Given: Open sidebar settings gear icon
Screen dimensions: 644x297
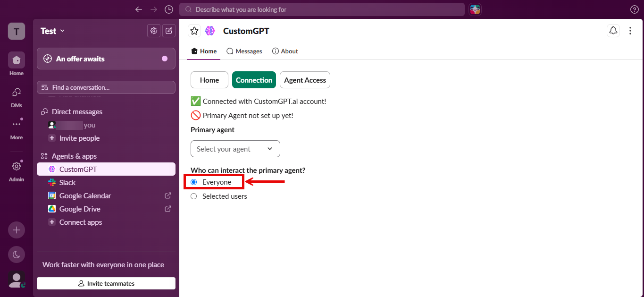Looking at the screenshot, I should 154,31.
